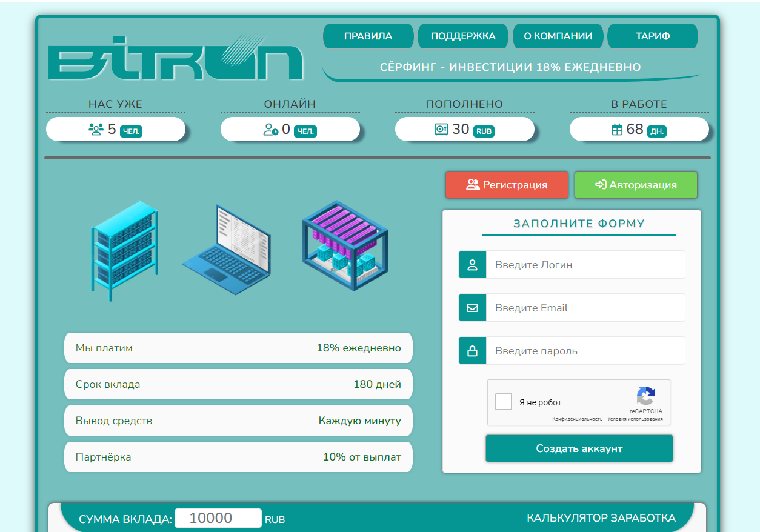Click the users icon under НАС УЖЕ
The height and width of the screenshot is (532, 760).
pos(96,129)
